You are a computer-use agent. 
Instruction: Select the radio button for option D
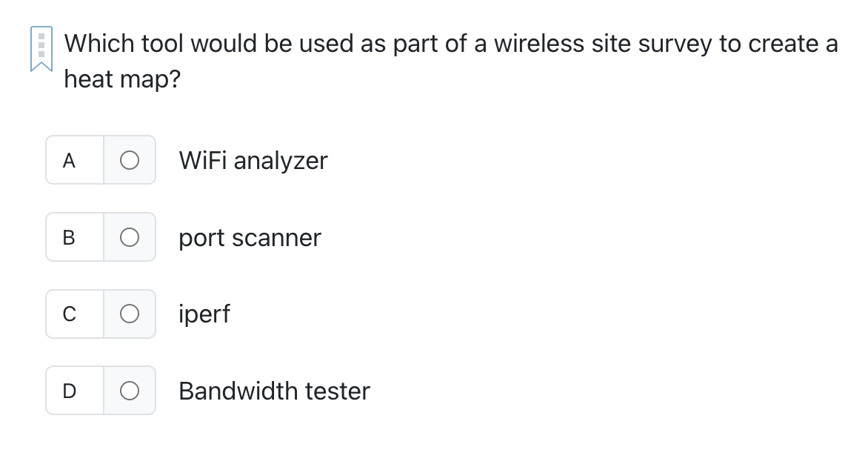(x=130, y=391)
